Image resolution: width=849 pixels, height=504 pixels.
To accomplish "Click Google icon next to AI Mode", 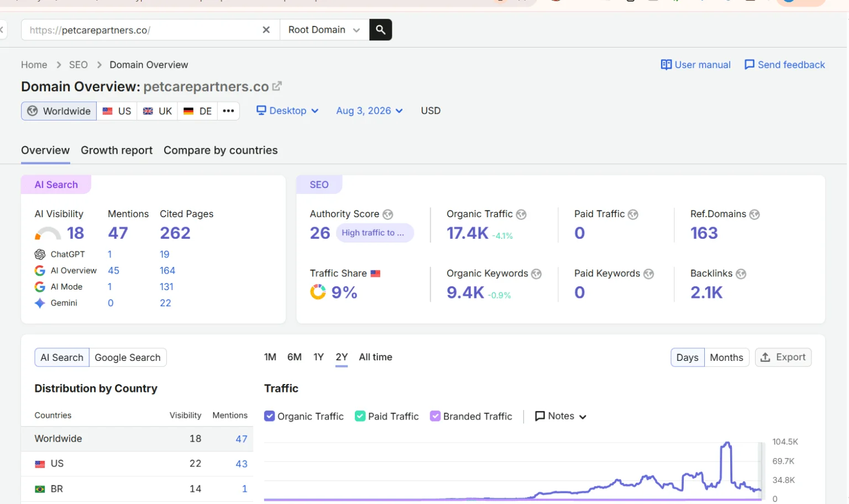I will pyautogui.click(x=40, y=287).
